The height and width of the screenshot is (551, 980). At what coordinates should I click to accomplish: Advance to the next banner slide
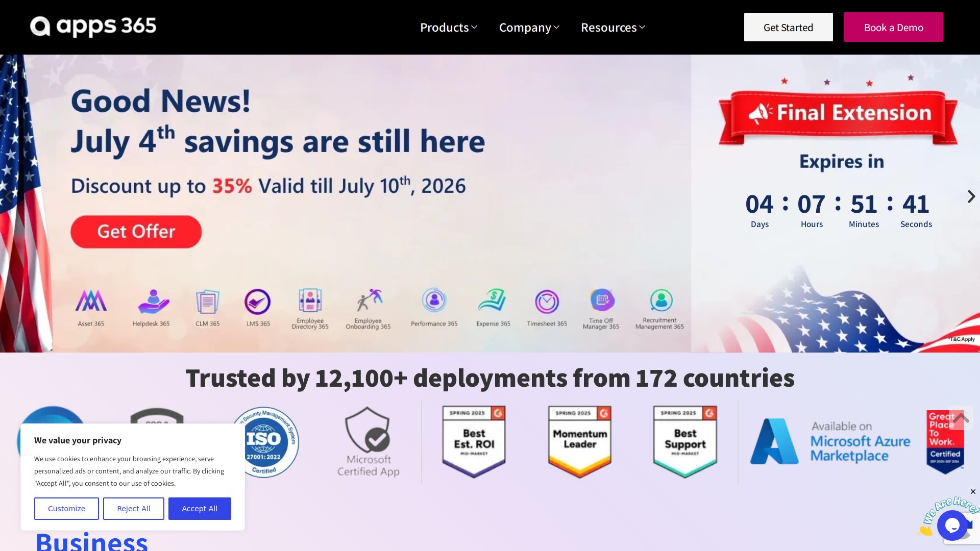pos(971,196)
